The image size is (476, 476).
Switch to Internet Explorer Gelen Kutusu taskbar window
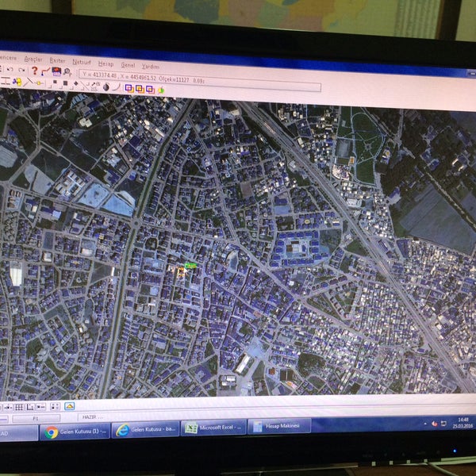(146, 429)
